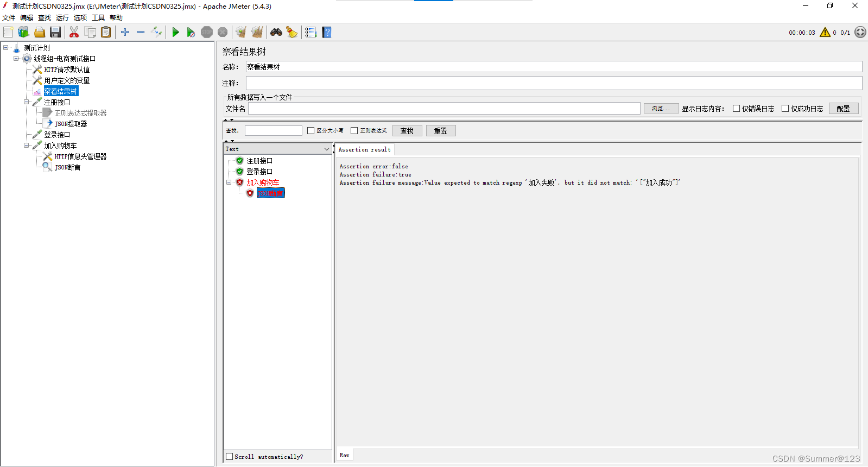868x467 pixels.
Task: Collapse the 测试计划 root node
Action: tap(6, 48)
